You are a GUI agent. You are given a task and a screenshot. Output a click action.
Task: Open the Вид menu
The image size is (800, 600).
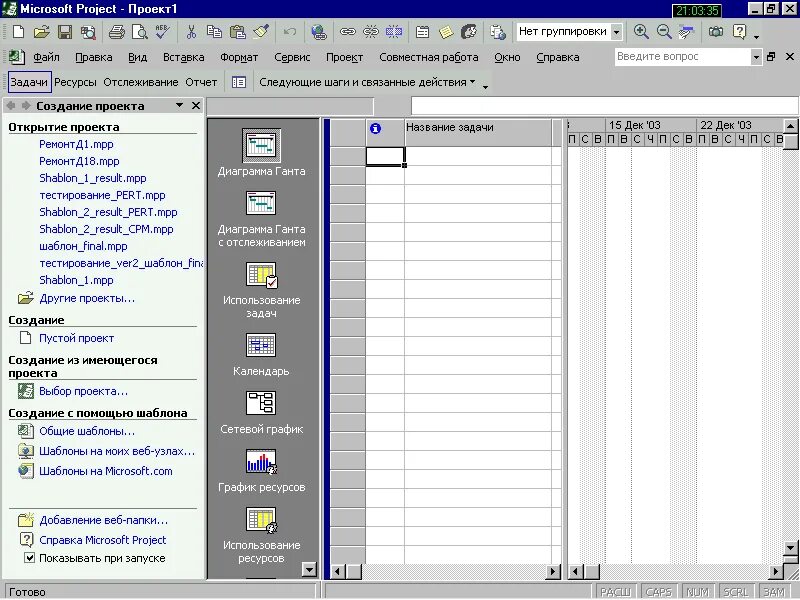(x=137, y=57)
